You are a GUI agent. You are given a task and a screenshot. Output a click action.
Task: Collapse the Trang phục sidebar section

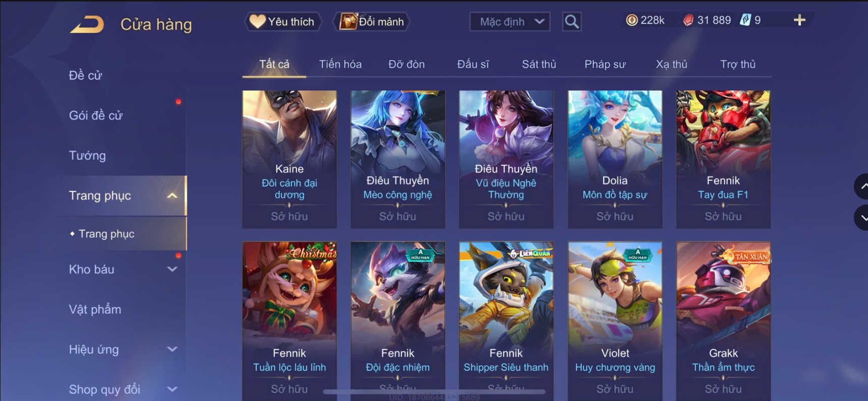pos(172,195)
